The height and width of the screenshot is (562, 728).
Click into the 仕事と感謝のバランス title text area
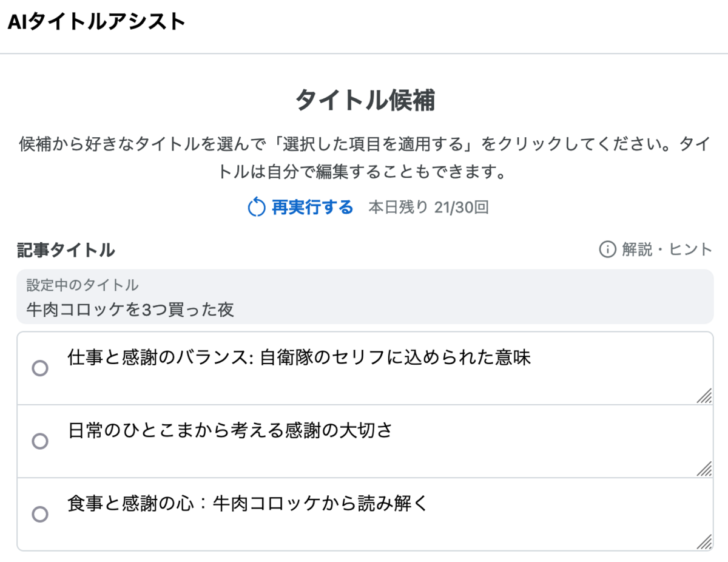point(388,368)
